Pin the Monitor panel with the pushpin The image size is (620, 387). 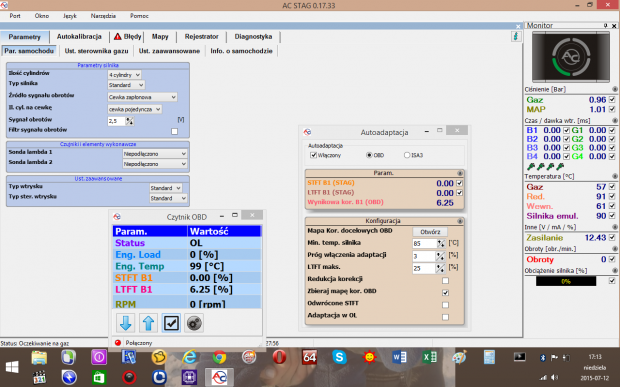pos(605,26)
